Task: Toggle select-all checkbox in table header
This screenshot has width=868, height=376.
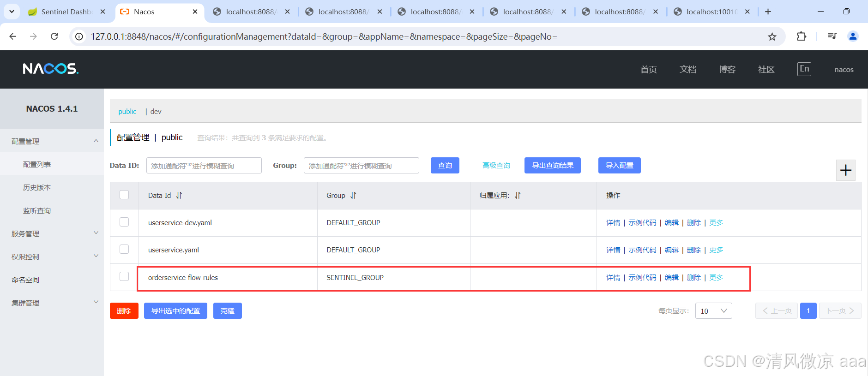Action: pyautogui.click(x=124, y=195)
